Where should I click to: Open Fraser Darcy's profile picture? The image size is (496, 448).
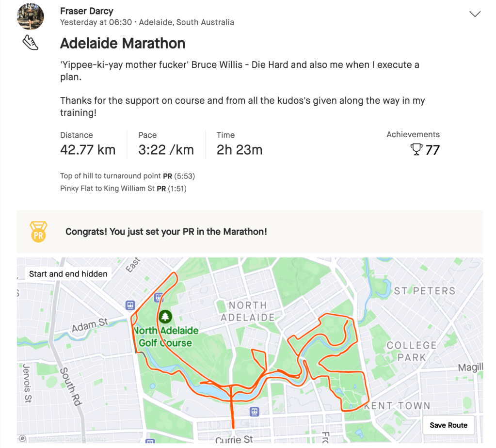pyautogui.click(x=30, y=16)
